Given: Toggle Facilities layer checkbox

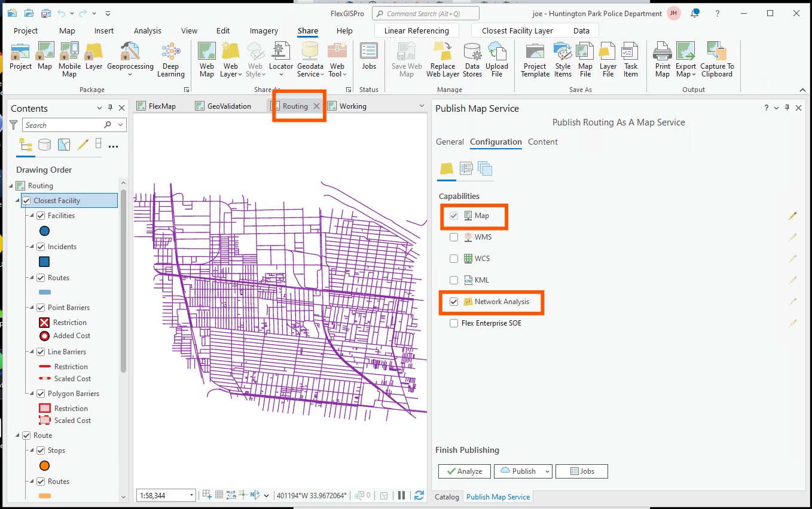Looking at the screenshot, I should 41,216.
